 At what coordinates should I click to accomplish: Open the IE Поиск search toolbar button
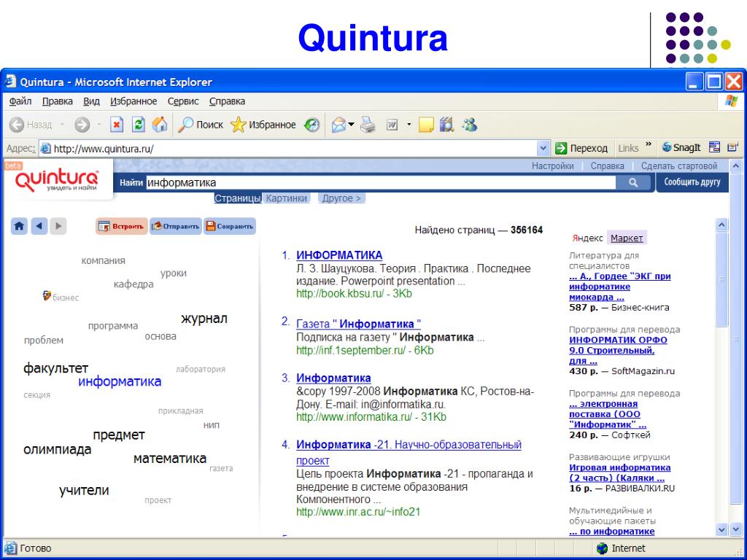pos(201,125)
